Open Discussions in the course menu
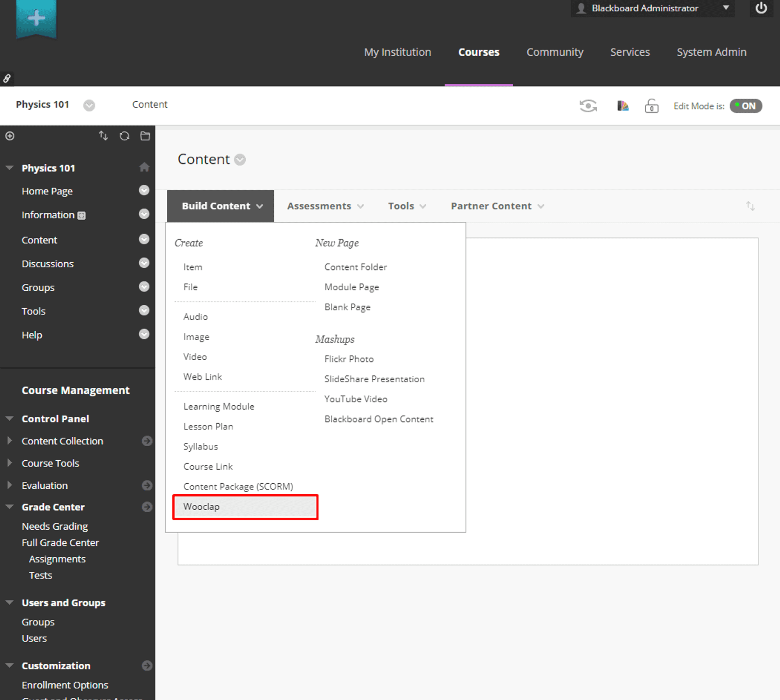Screen dimensions: 780x700 pyautogui.click(x=48, y=264)
